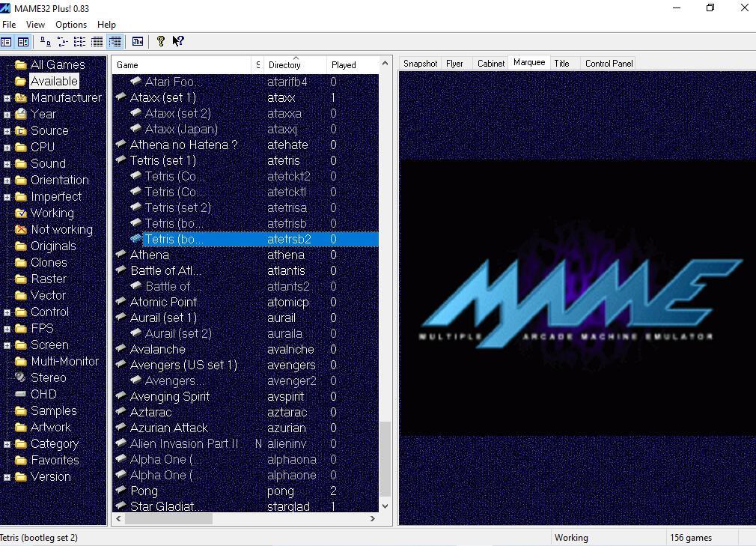This screenshot has height=546, width=756.
Task: Select the Originals folder
Action: tap(53, 246)
